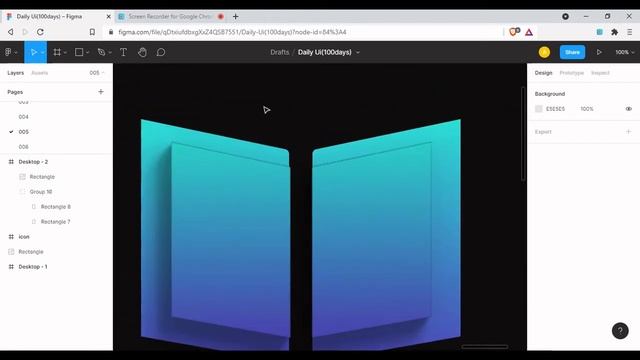Open shape tools dropdown arrow
Viewport: 640px width, 360px height.
point(87,53)
